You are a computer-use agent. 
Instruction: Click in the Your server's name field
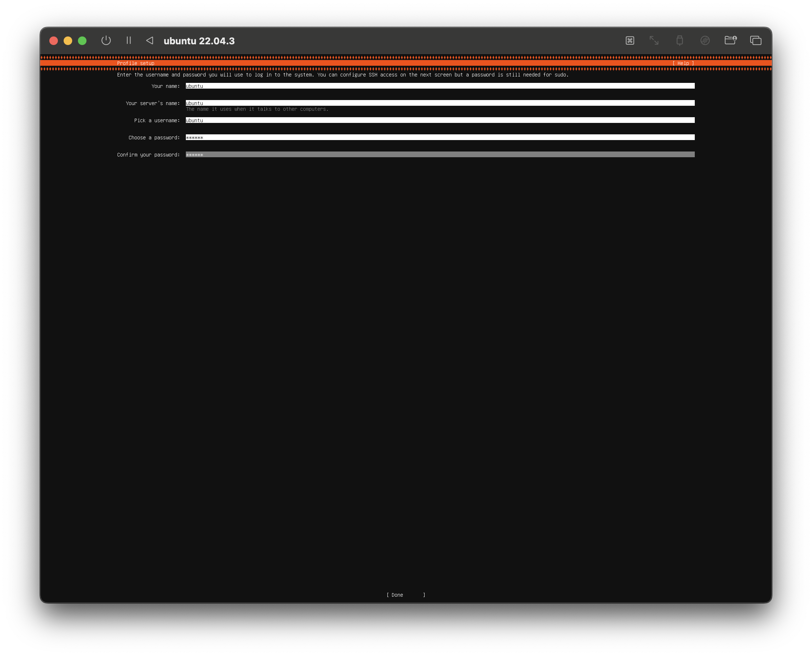[440, 103]
